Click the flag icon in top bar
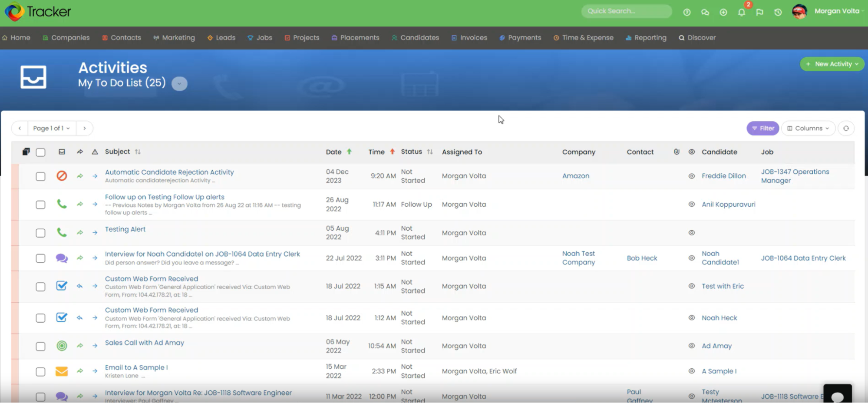Screen dimensions: 868x403 [759, 12]
